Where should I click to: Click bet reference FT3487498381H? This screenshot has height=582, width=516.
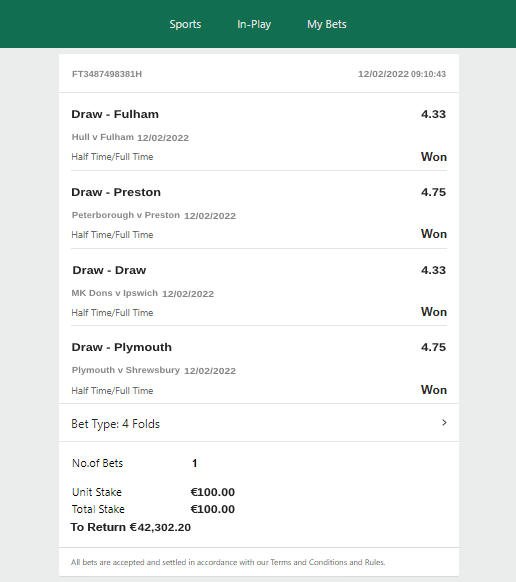point(107,74)
